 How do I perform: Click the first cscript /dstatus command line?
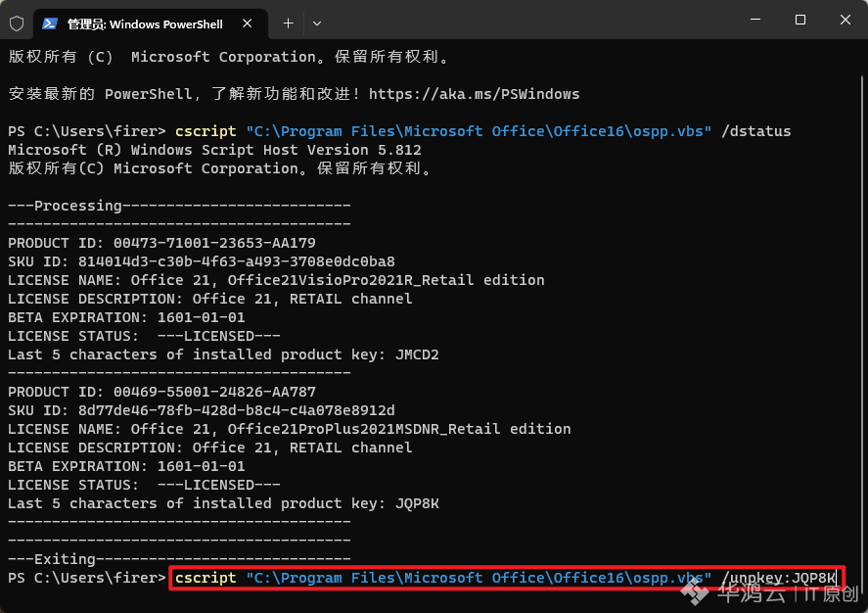(399, 131)
